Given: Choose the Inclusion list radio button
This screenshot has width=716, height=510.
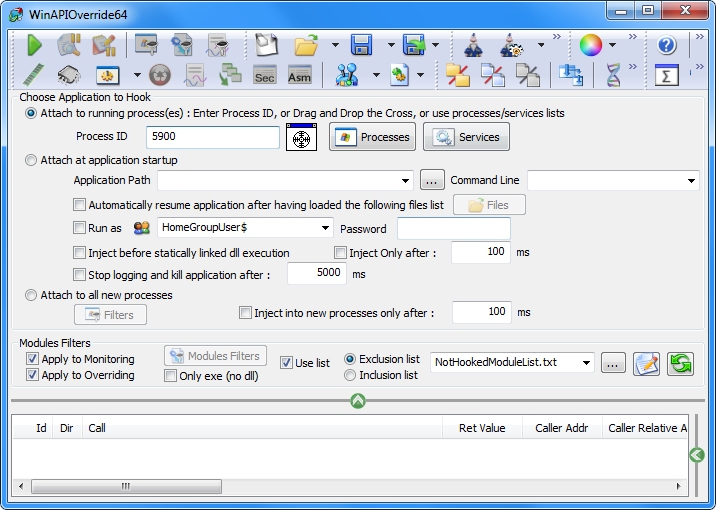Looking at the screenshot, I should pos(350,375).
